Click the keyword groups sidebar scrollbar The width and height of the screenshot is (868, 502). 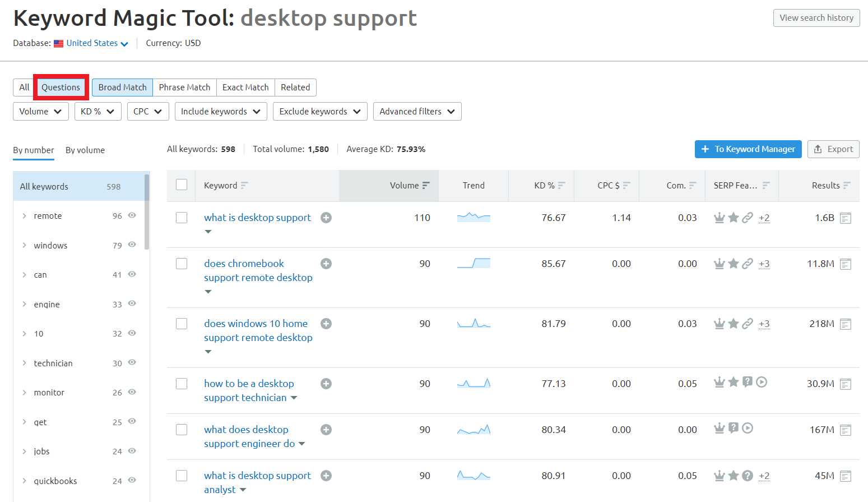(x=147, y=212)
